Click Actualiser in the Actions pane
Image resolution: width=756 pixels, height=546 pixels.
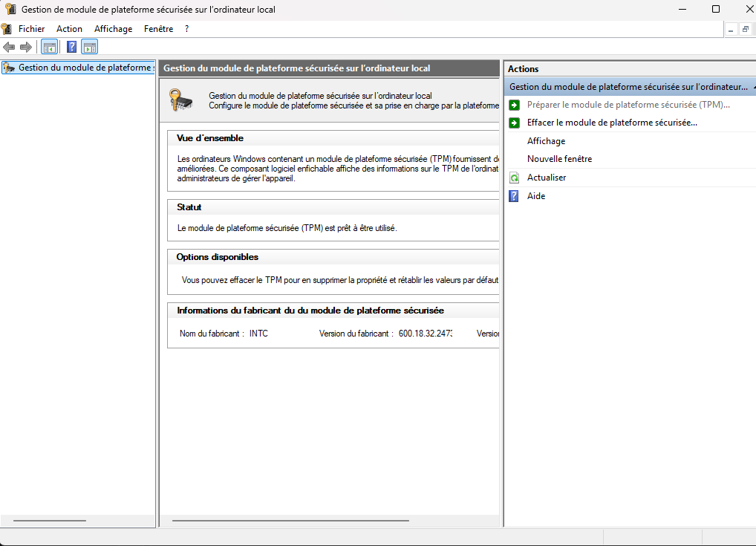coord(547,178)
